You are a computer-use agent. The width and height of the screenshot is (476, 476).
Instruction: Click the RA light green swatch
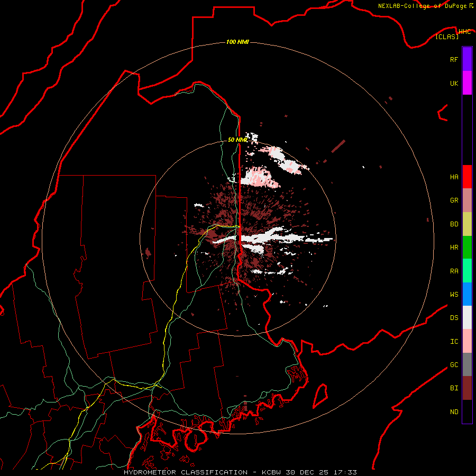click(467, 271)
